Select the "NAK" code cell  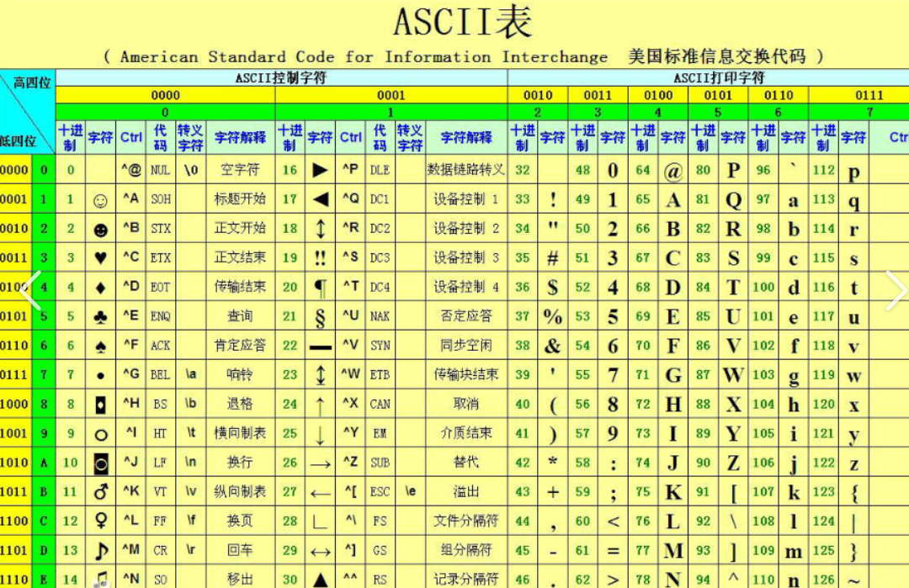tap(380, 315)
